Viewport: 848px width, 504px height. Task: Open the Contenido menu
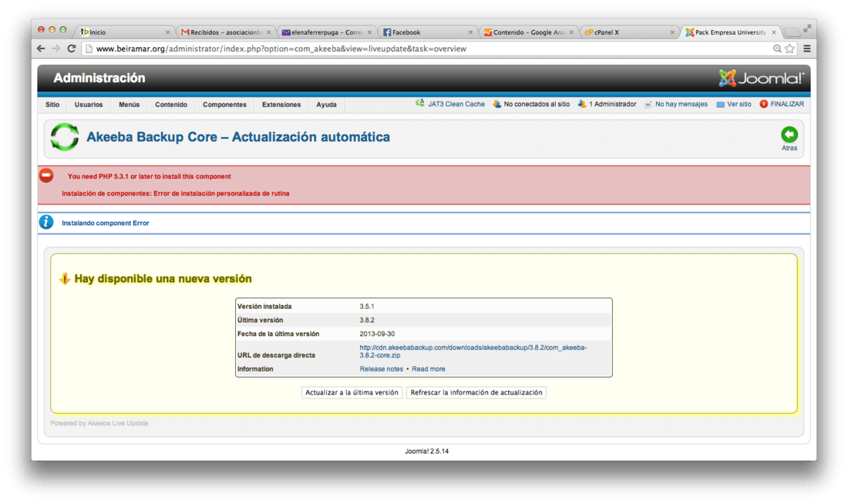pyautogui.click(x=171, y=104)
